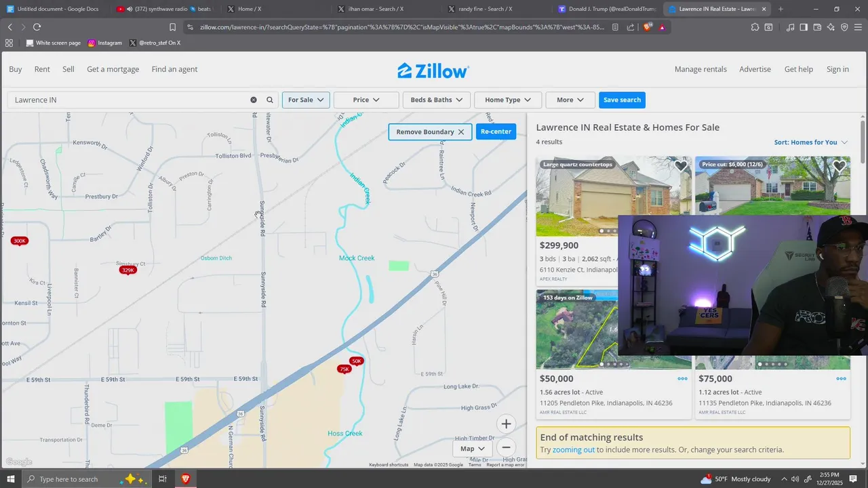The width and height of the screenshot is (868, 488).
Task: Clear the Lawrence IN search text
Action: tap(254, 100)
